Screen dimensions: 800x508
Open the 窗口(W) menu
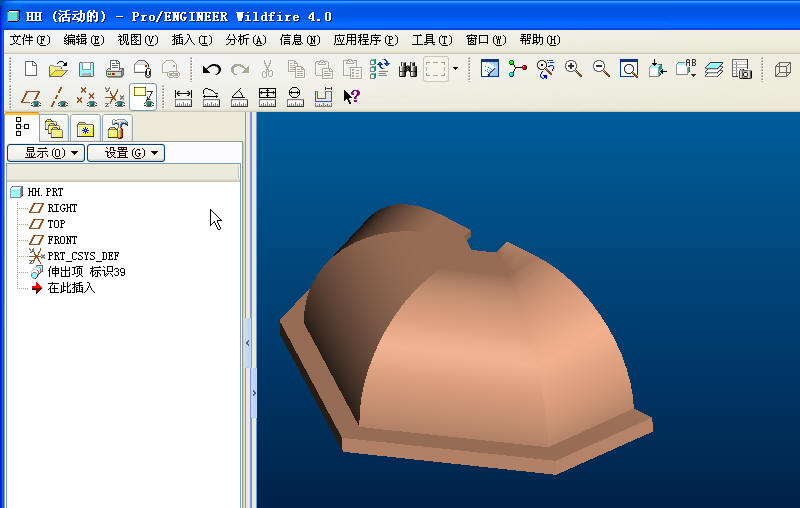point(486,40)
